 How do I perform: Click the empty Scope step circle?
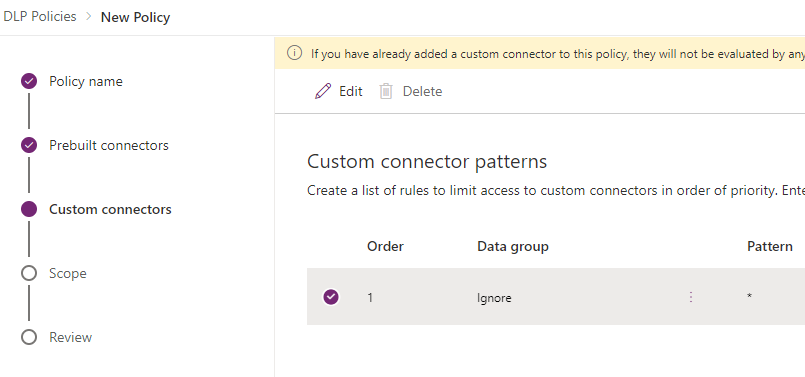[29, 273]
